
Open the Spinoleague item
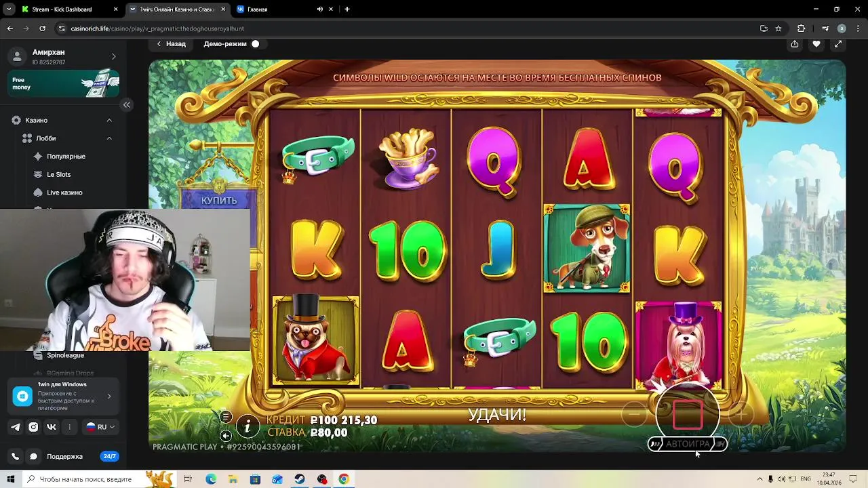click(65, 355)
